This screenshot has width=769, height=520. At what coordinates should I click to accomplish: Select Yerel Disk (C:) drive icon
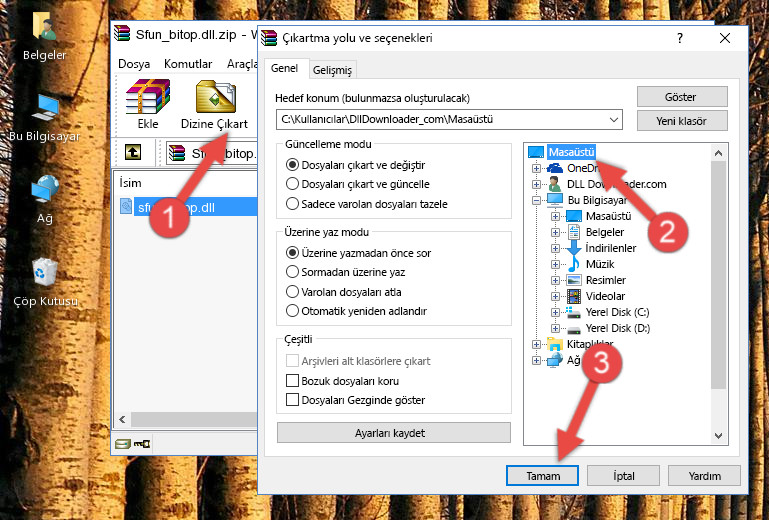pyautogui.click(x=573, y=312)
